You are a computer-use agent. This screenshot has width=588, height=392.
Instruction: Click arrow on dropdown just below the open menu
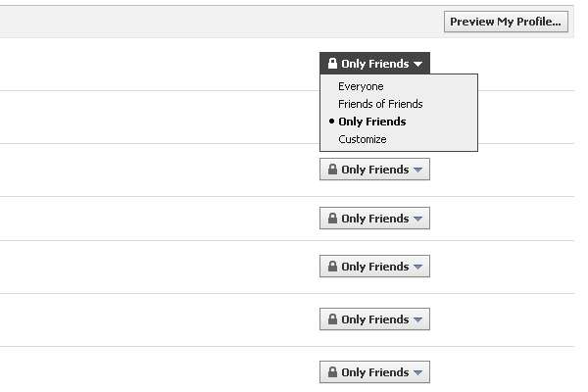coord(418,170)
